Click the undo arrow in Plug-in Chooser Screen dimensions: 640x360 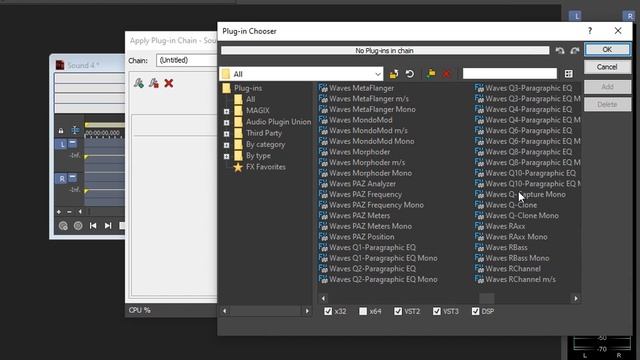[560, 51]
